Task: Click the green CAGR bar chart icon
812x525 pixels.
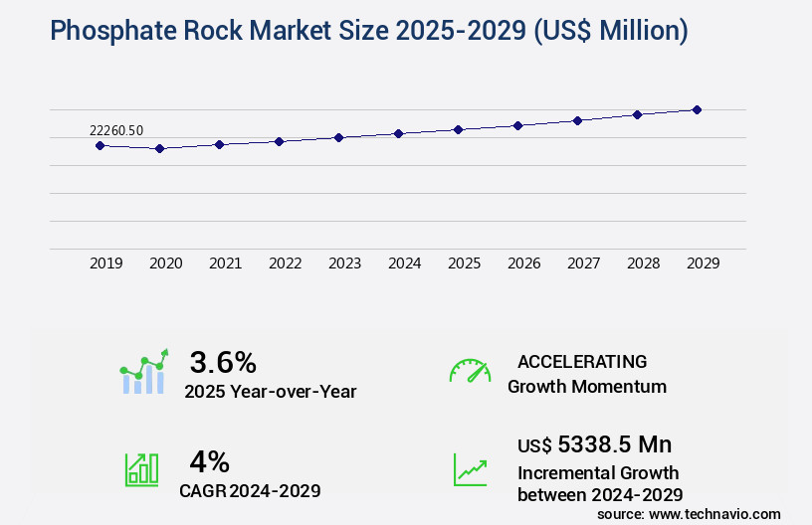Action: coord(141,469)
